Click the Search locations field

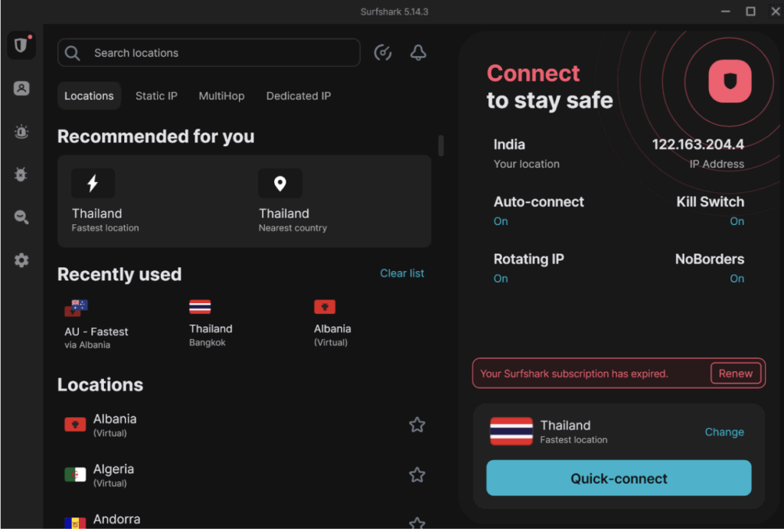coord(208,52)
